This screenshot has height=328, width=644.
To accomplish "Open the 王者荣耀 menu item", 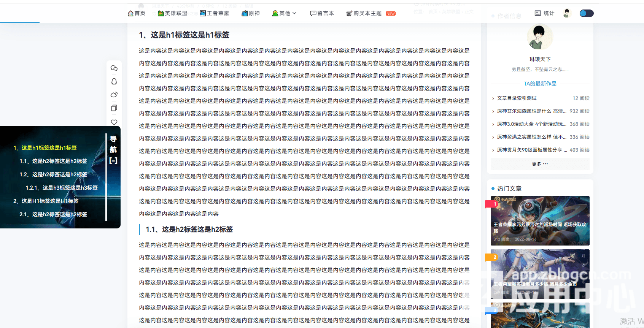I will (215, 13).
